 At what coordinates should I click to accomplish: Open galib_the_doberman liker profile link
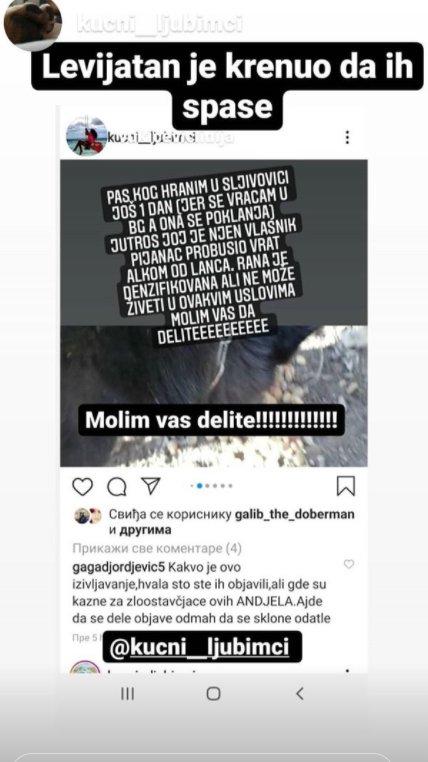tap(295, 514)
